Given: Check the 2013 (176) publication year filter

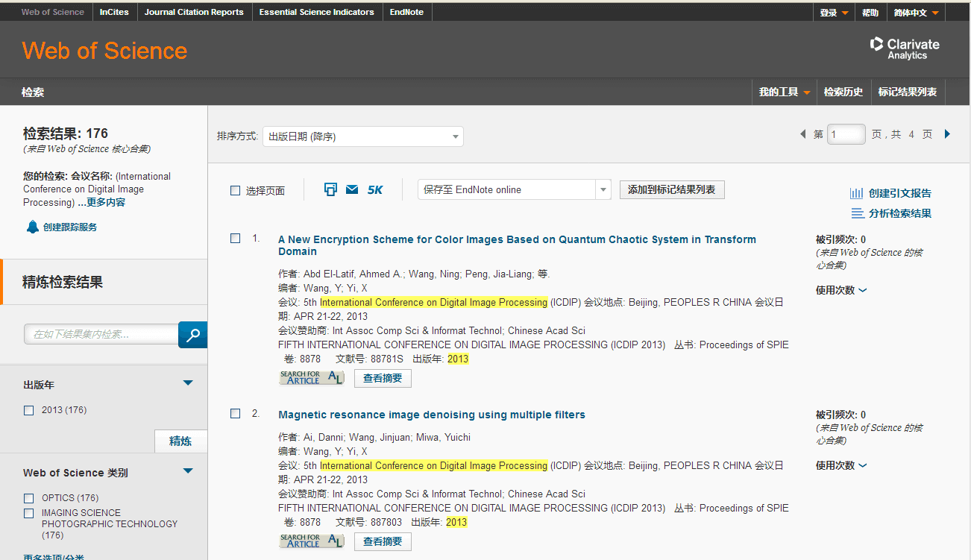Looking at the screenshot, I should click(29, 410).
